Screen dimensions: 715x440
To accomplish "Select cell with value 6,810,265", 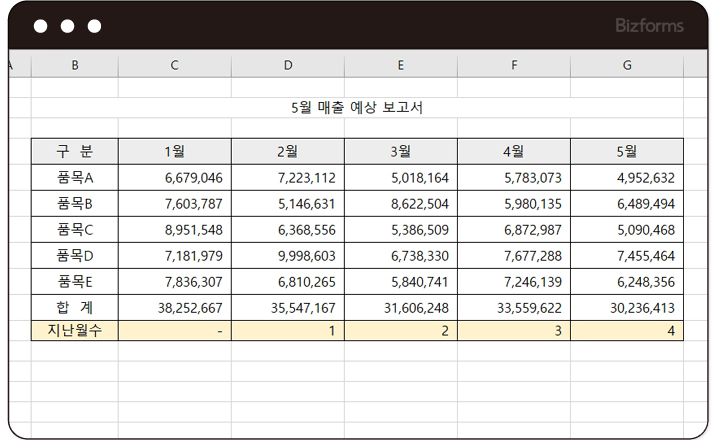I will (x=288, y=281).
